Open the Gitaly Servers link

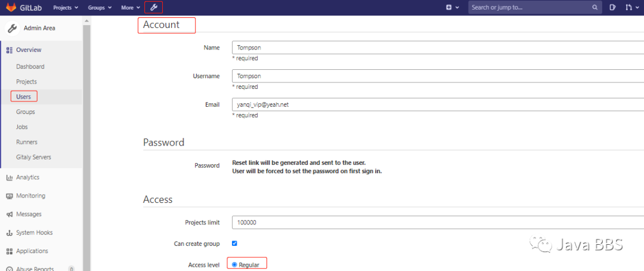click(33, 157)
